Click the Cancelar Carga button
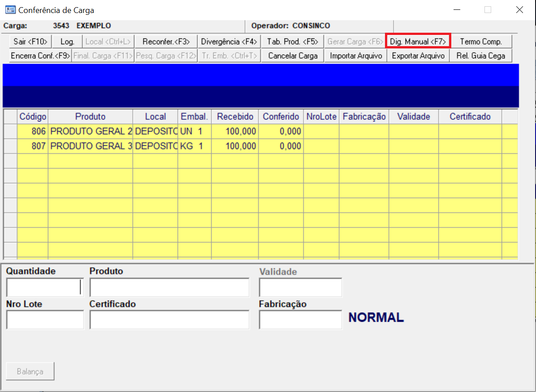Viewport: 536px width, 392px height. click(293, 56)
